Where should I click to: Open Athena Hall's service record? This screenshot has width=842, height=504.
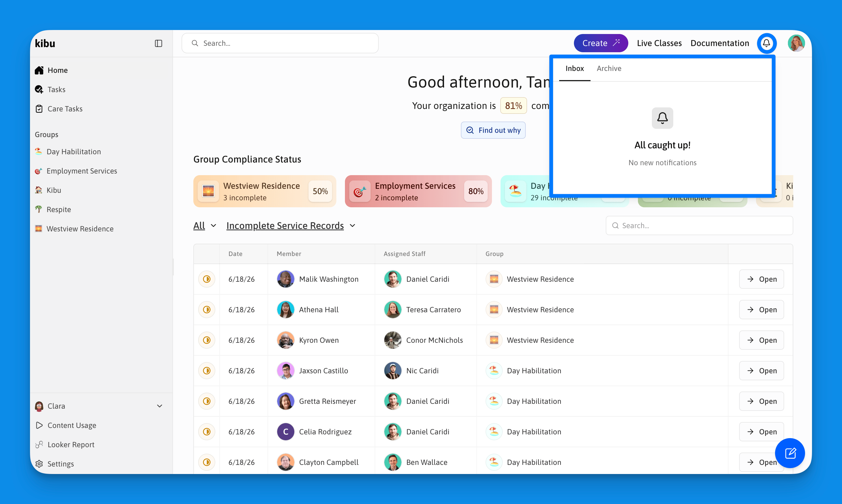pyautogui.click(x=761, y=310)
